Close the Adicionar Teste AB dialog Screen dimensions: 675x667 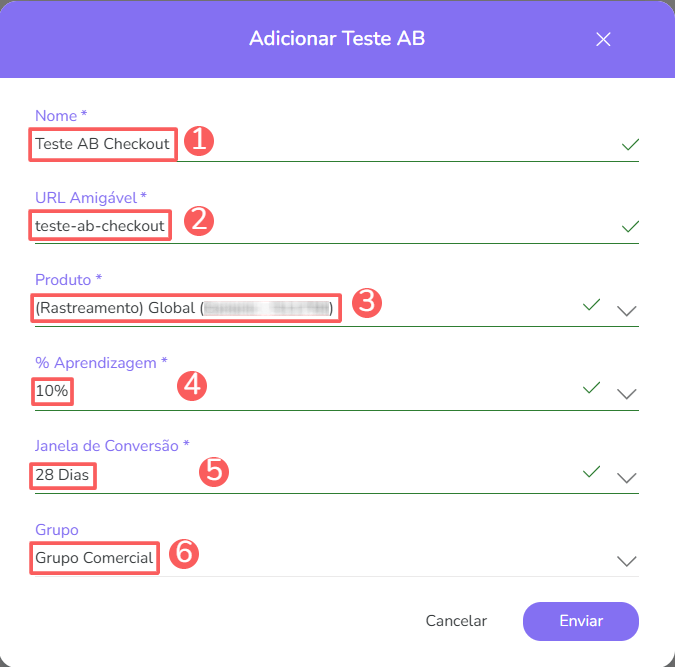point(603,39)
